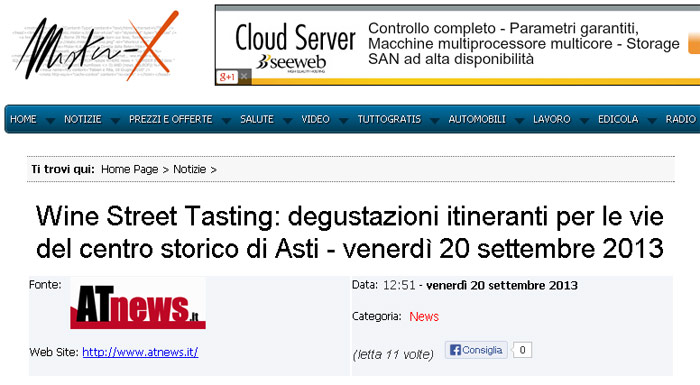Expand the Video menu dropdown arrow

click(343, 121)
